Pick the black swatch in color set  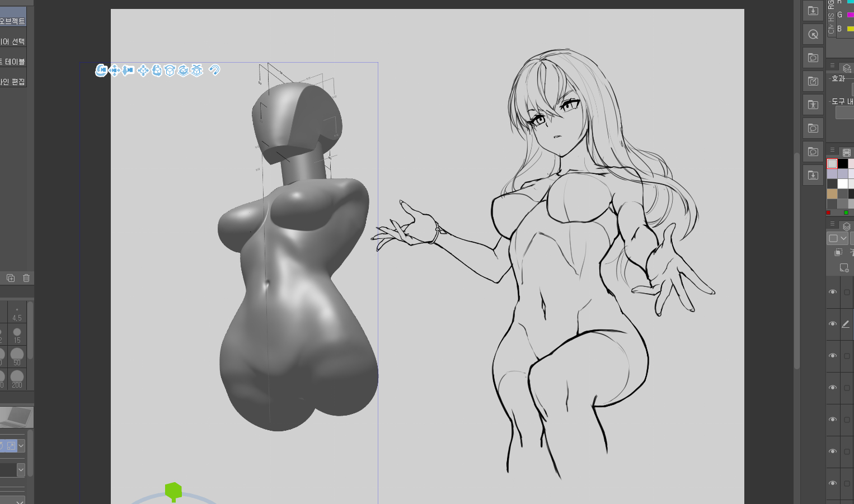pos(842,163)
